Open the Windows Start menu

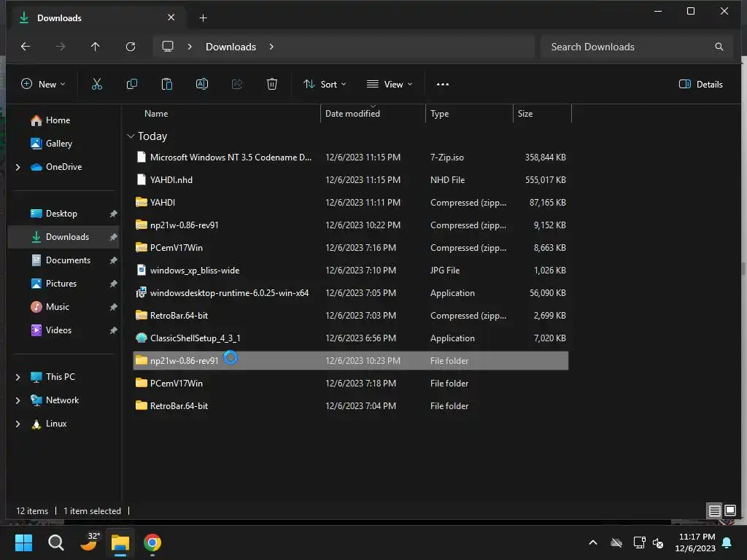[x=23, y=542]
